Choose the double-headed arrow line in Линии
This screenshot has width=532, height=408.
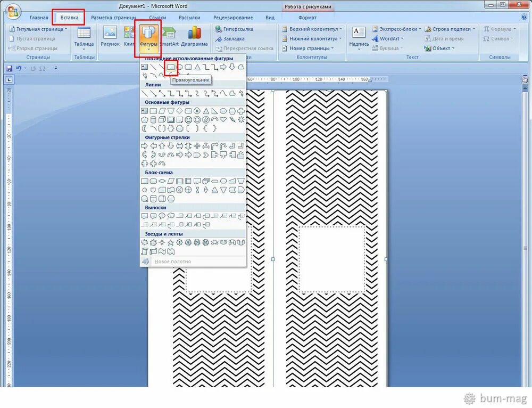point(162,93)
